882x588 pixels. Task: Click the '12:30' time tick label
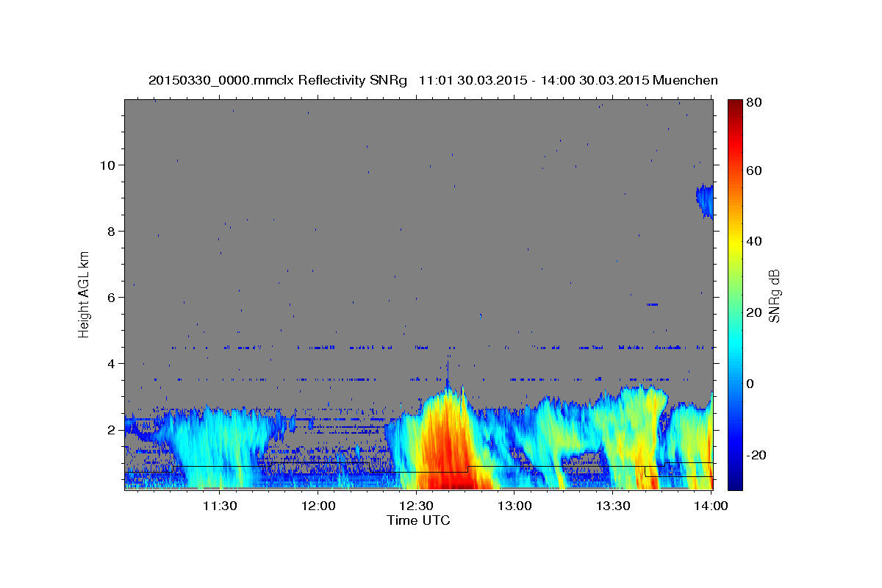click(416, 506)
